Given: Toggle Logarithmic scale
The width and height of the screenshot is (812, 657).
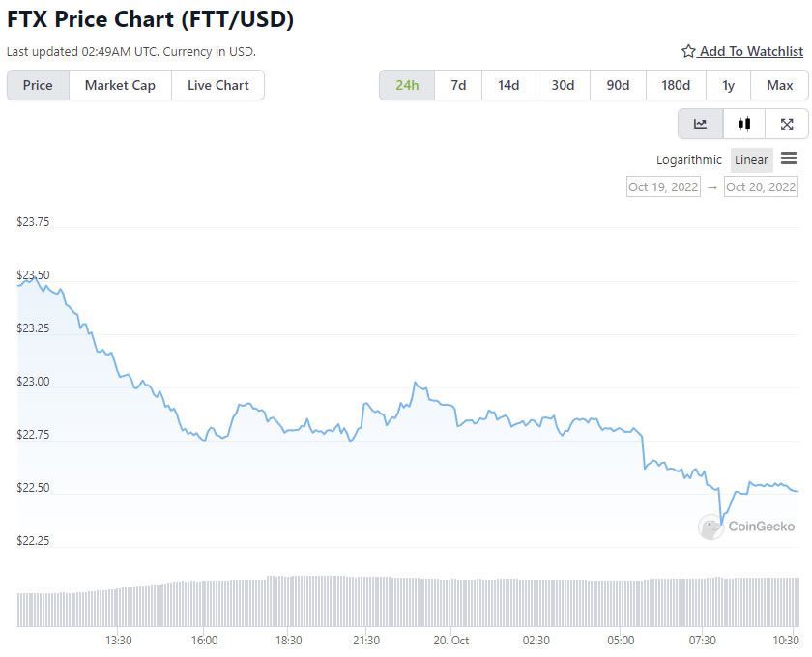Looking at the screenshot, I should pos(688,160).
